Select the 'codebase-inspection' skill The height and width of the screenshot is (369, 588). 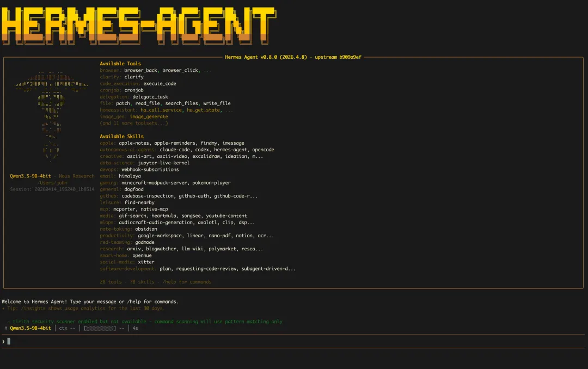[148, 196]
